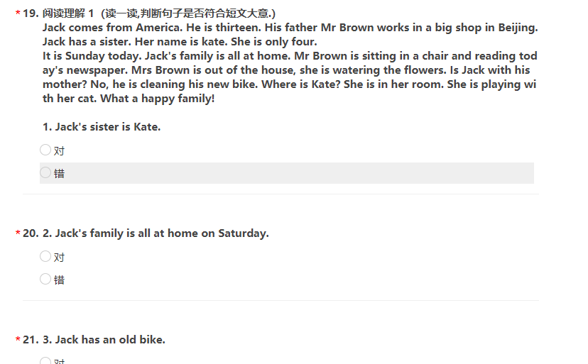
Task: Select 对 radio button under question 21
Action: [x=45, y=360]
